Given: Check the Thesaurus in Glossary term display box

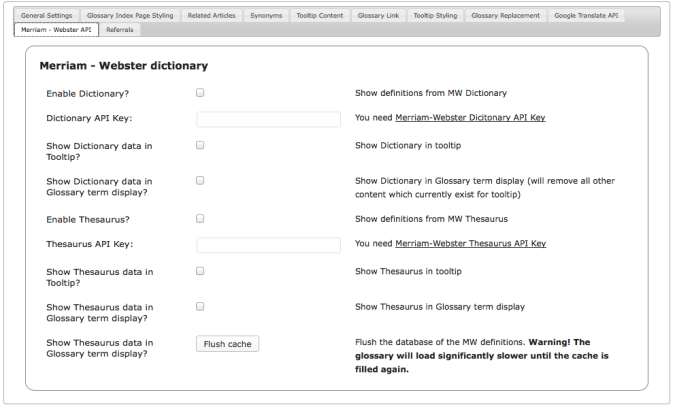Looking at the screenshot, I should coord(200,306).
